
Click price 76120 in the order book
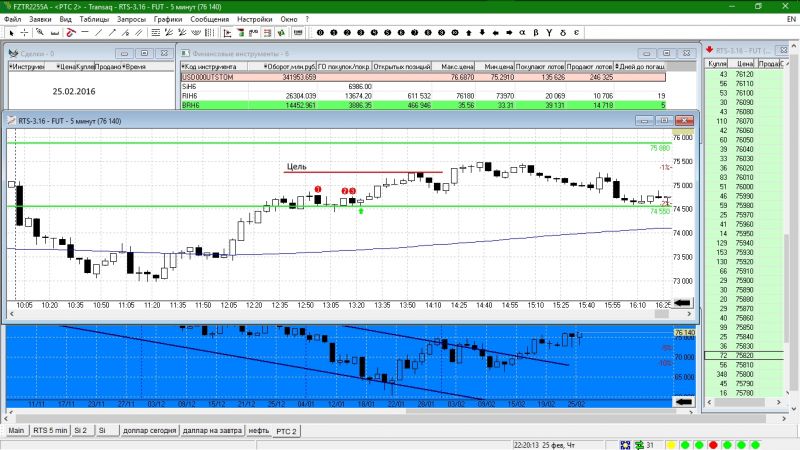pyautogui.click(x=744, y=74)
